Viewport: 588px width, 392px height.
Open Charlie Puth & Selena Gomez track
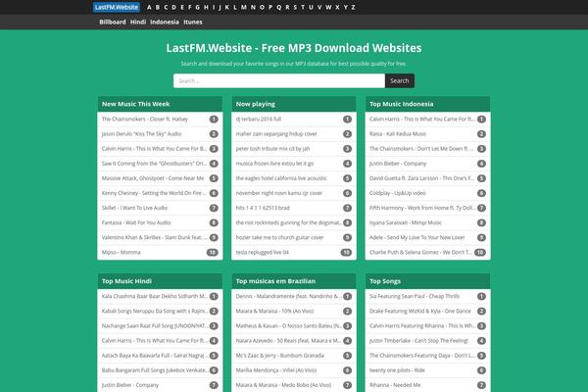pos(420,252)
